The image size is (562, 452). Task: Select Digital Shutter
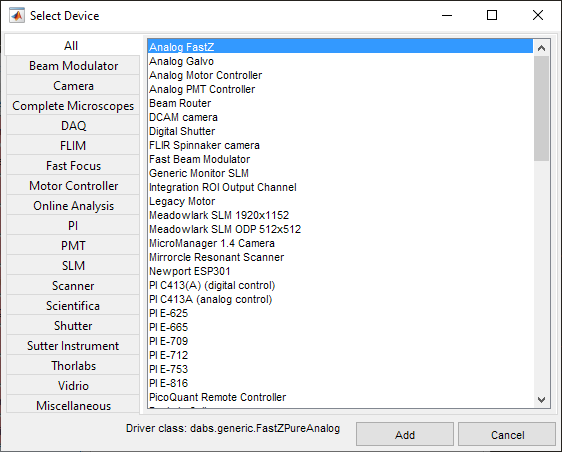pyautogui.click(x=340, y=131)
